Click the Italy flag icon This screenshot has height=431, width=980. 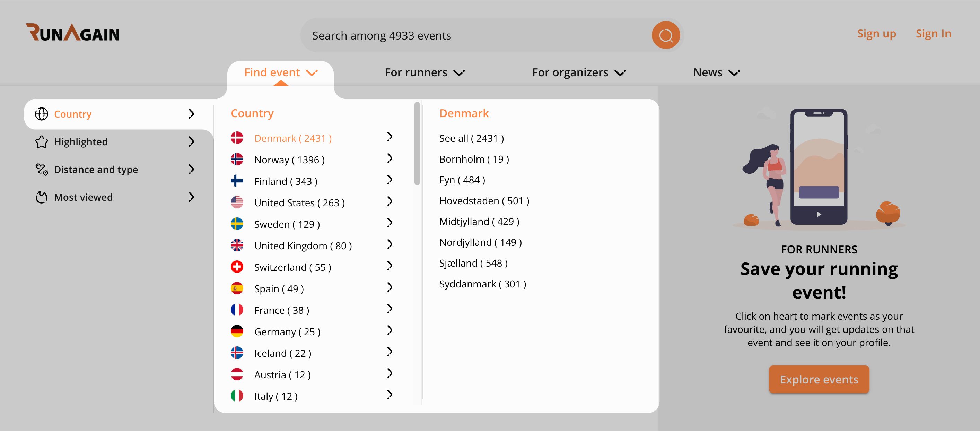click(x=237, y=396)
